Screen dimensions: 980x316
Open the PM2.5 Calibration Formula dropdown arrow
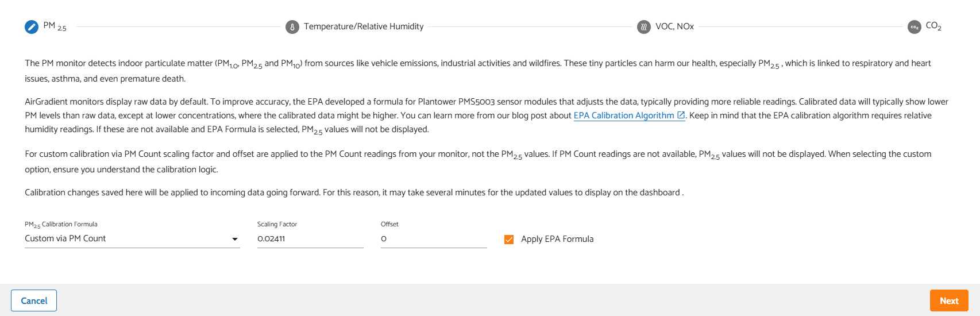pyautogui.click(x=234, y=239)
